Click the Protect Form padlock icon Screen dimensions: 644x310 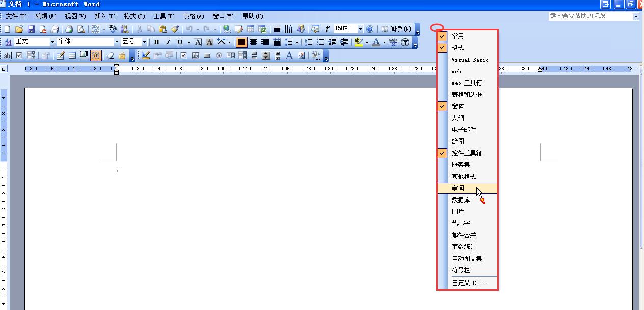[x=122, y=55]
